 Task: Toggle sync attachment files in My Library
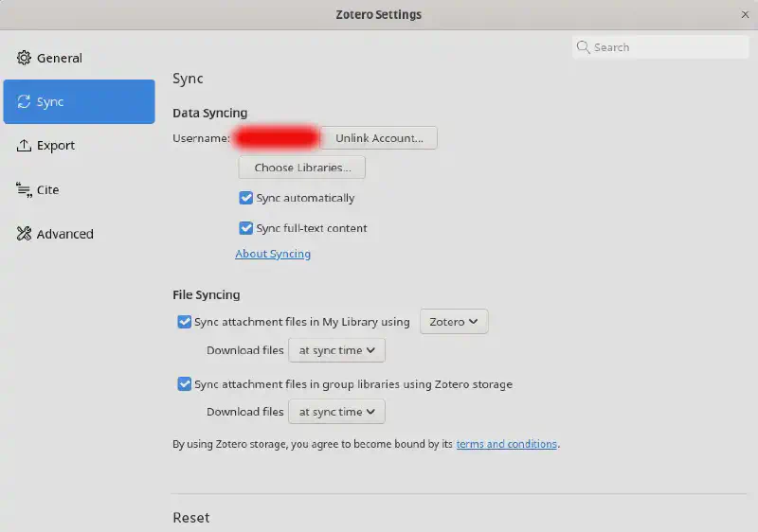point(185,322)
